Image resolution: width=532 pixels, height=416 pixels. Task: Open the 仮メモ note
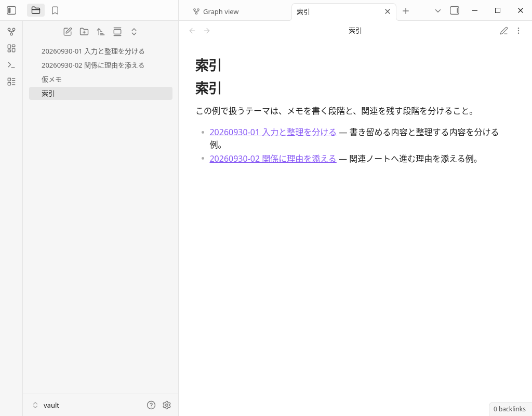[101, 79]
